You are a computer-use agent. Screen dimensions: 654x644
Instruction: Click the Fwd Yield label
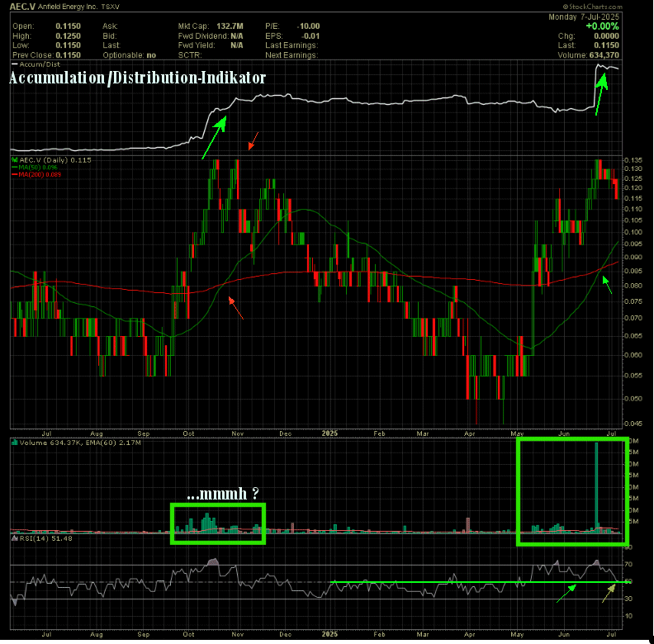197,45
